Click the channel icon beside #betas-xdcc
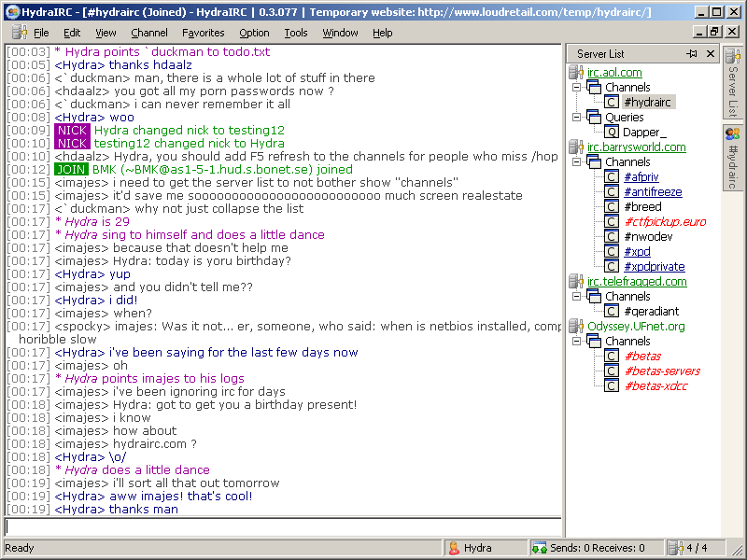This screenshot has height=560, width=747. click(612, 385)
